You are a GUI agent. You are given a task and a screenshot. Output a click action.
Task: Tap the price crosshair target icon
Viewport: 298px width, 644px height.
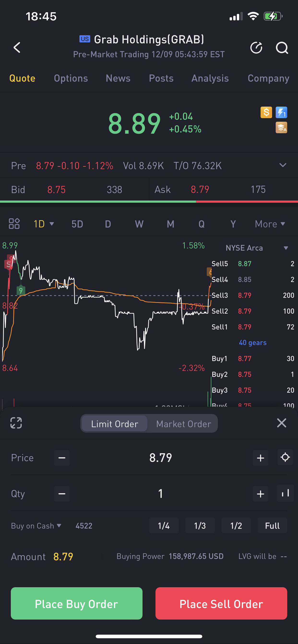click(x=285, y=458)
